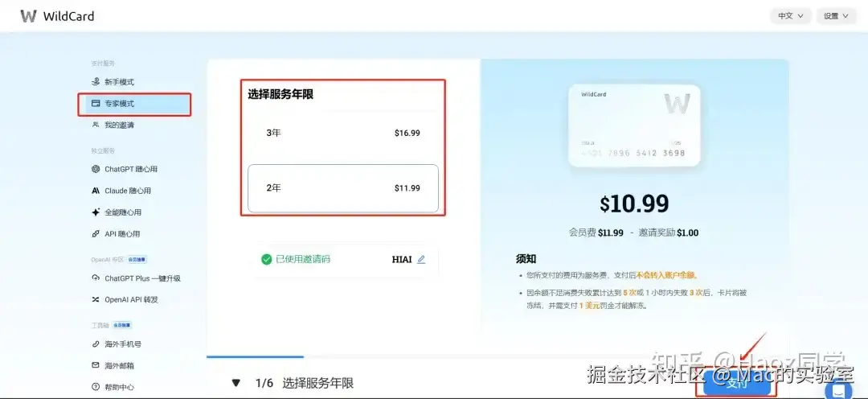Image resolution: width=868 pixels, height=399 pixels.
Task: Open the 设置 dropdown menu
Action: (x=836, y=16)
